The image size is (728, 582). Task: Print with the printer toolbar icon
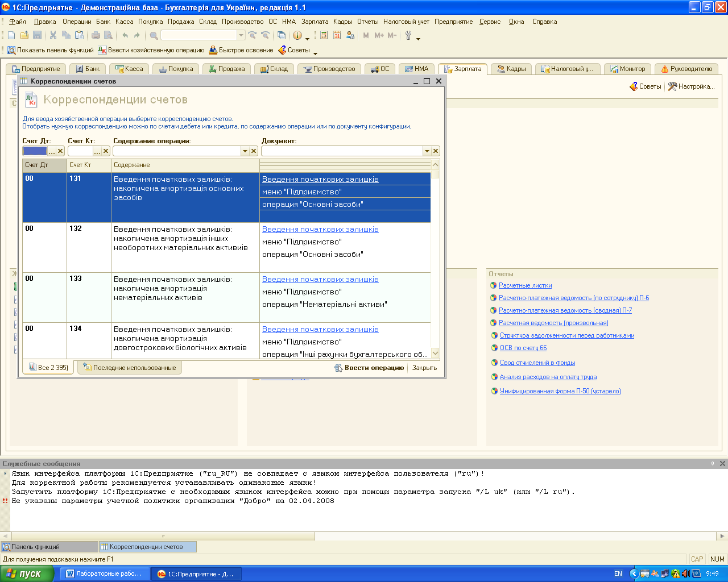pos(96,35)
